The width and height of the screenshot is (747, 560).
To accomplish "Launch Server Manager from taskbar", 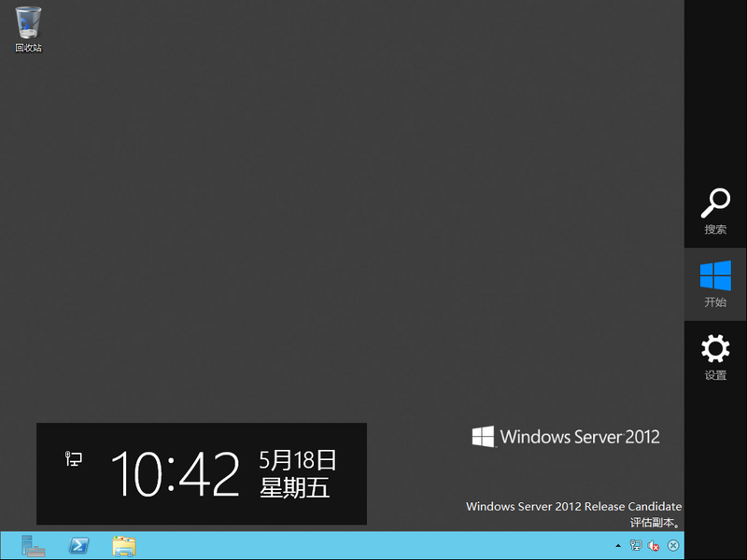I will click(x=33, y=546).
